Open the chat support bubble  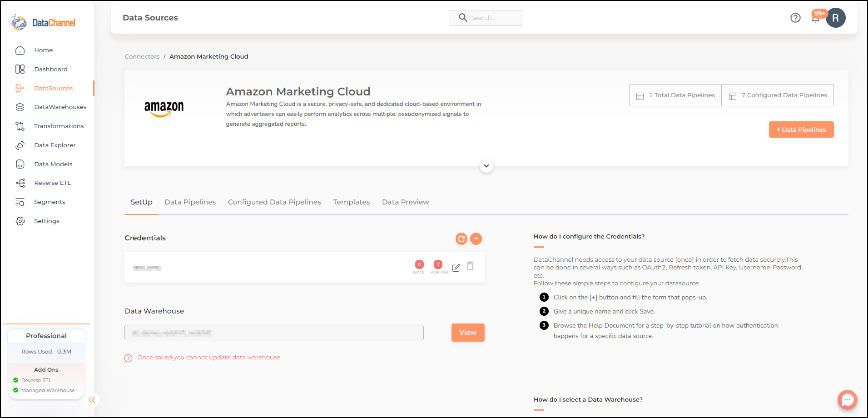tap(848, 400)
